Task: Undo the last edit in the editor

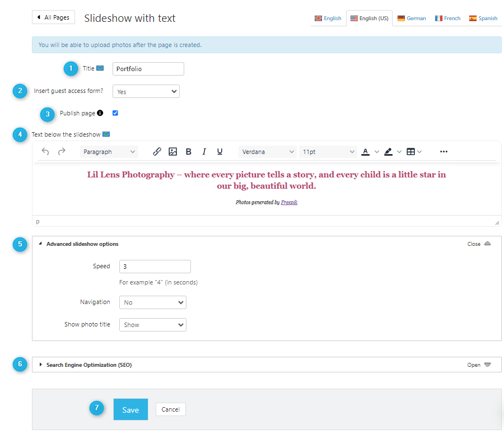Action: click(x=45, y=151)
